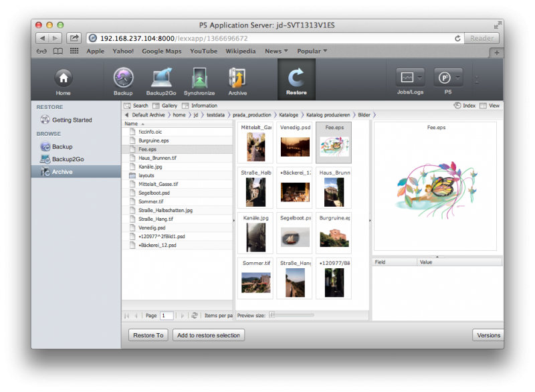Select the Kanäle.jpg thumbnail
This screenshot has height=392, width=535.
point(255,233)
